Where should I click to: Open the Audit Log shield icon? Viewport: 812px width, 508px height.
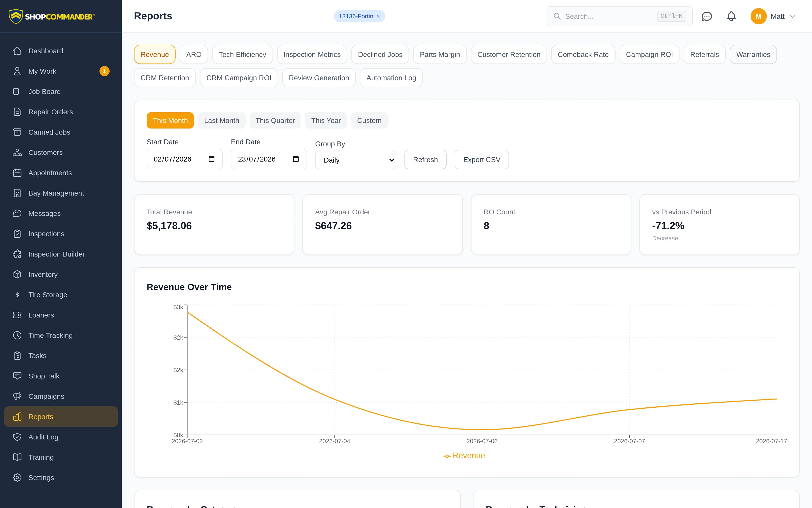[17, 437]
